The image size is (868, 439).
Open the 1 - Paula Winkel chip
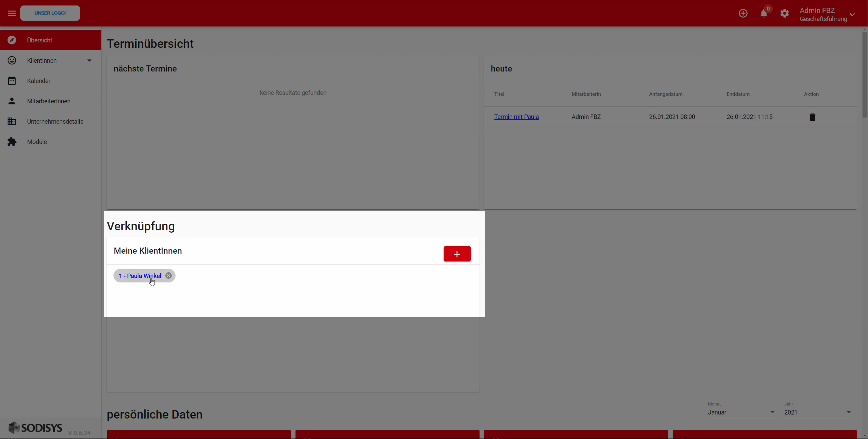click(x=140, y=276)
